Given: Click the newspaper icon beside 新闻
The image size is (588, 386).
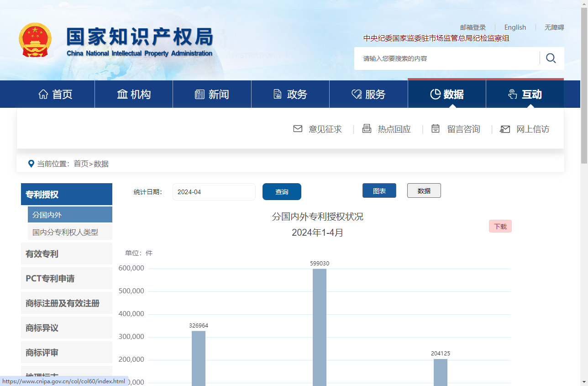Looking at the screenshot, I should 199,95.
